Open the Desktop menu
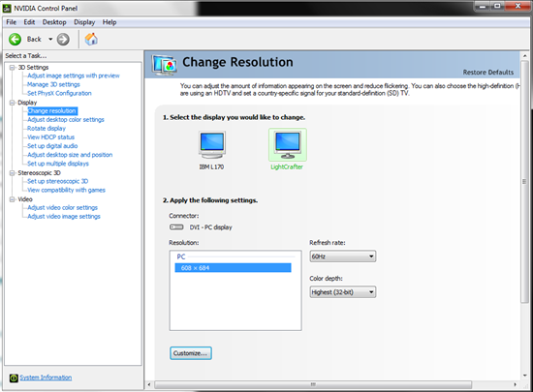533x392 pixels. [54, 22]
